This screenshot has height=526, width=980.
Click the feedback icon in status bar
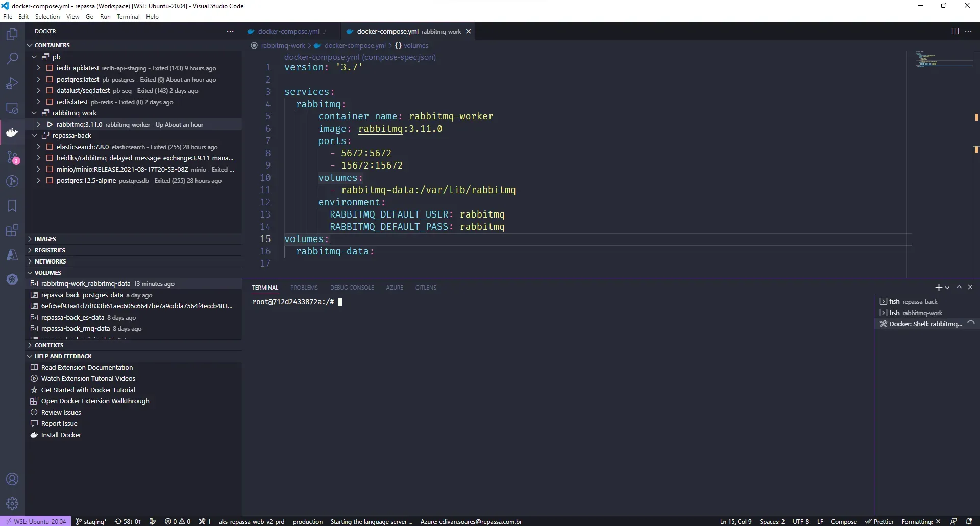tap(953, 521)
